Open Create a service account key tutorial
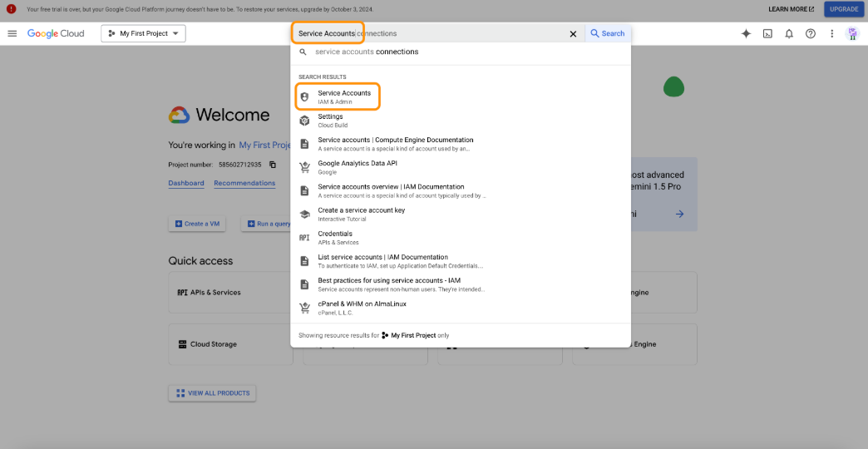Viewport: 868px width, 449px height. pos(461,215)
